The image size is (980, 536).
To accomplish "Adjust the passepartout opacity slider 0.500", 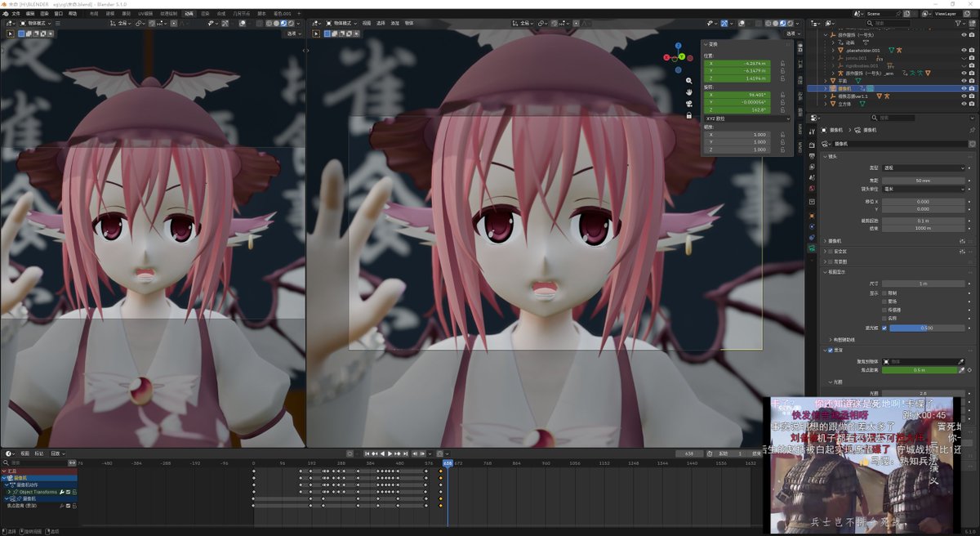I will point(927,328).
